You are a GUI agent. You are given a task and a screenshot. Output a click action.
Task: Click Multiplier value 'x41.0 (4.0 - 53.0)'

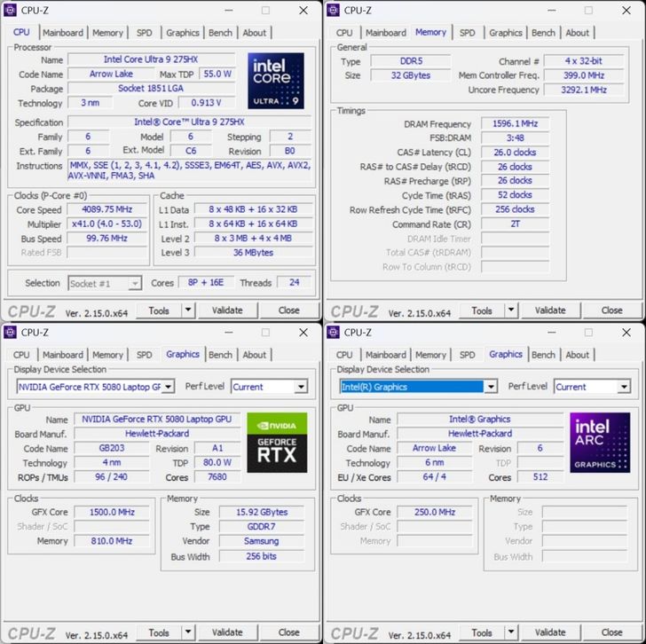[x=107, y=224]
